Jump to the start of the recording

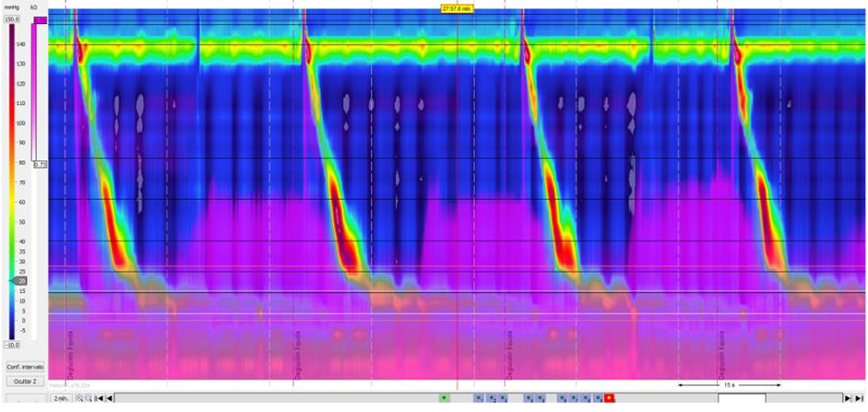[x=100, y=398]
